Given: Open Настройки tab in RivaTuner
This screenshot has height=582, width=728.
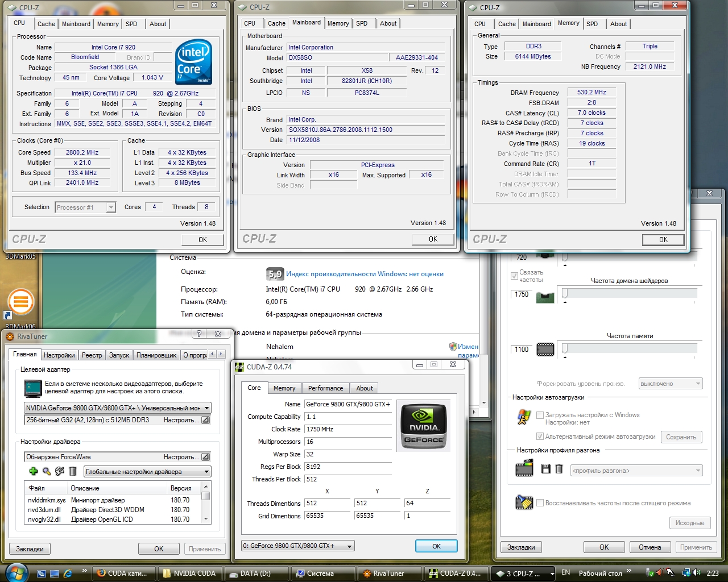Looking at the screenshot, I should point(59,355).
